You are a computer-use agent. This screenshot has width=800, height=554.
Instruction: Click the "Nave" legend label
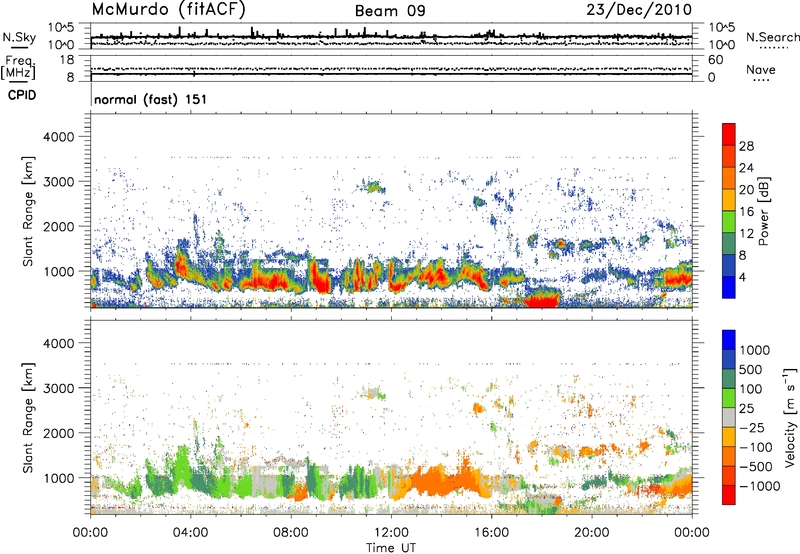(761, 70)
